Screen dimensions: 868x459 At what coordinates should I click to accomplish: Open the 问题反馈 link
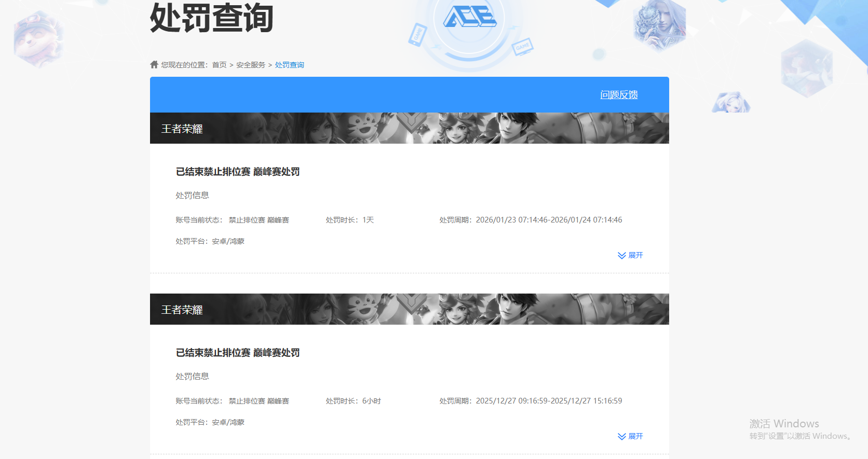pyautogui.click(x=619, y=95)
